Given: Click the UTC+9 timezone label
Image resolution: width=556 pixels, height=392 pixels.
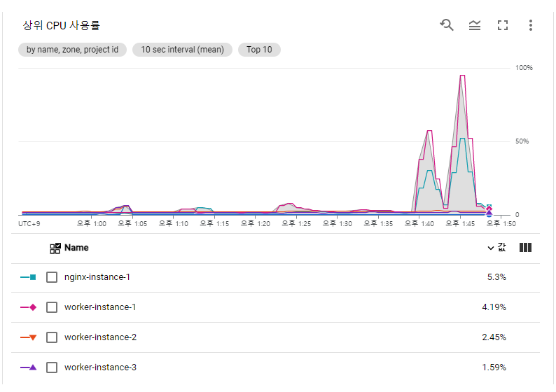Looking at the screenshot, I should click(29, 224).
